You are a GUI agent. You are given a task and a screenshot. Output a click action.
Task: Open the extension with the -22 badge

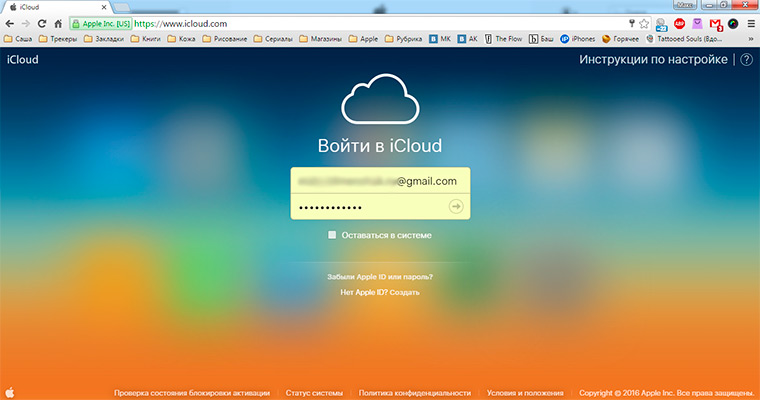[x=661, y=24]
